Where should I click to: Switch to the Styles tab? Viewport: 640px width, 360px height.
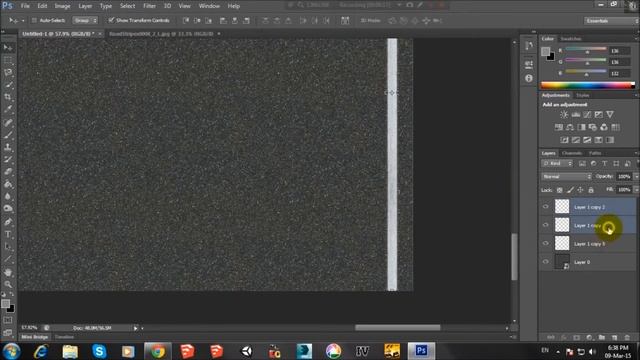click(x=582, y=95)
